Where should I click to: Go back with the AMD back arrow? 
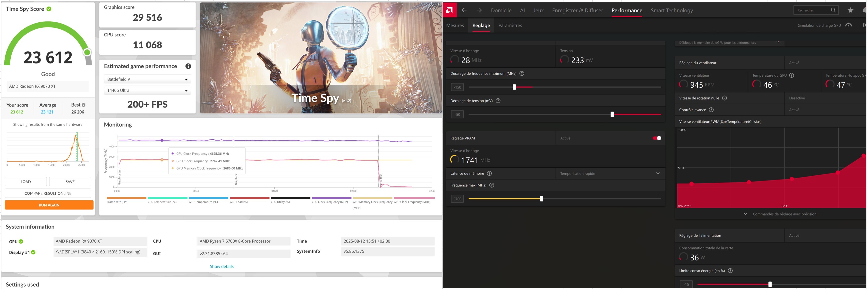point(464,10)
